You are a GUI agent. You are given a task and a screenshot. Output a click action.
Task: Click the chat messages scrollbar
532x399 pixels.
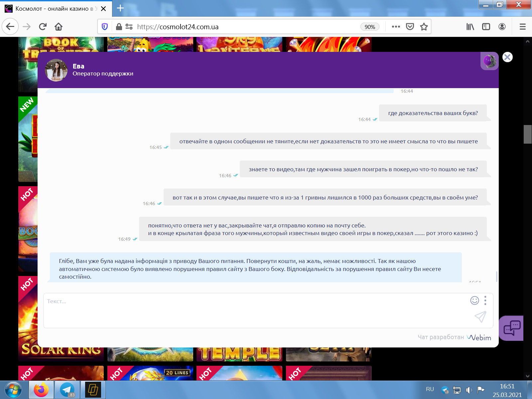pyautogui.click(x=496, y=277)
